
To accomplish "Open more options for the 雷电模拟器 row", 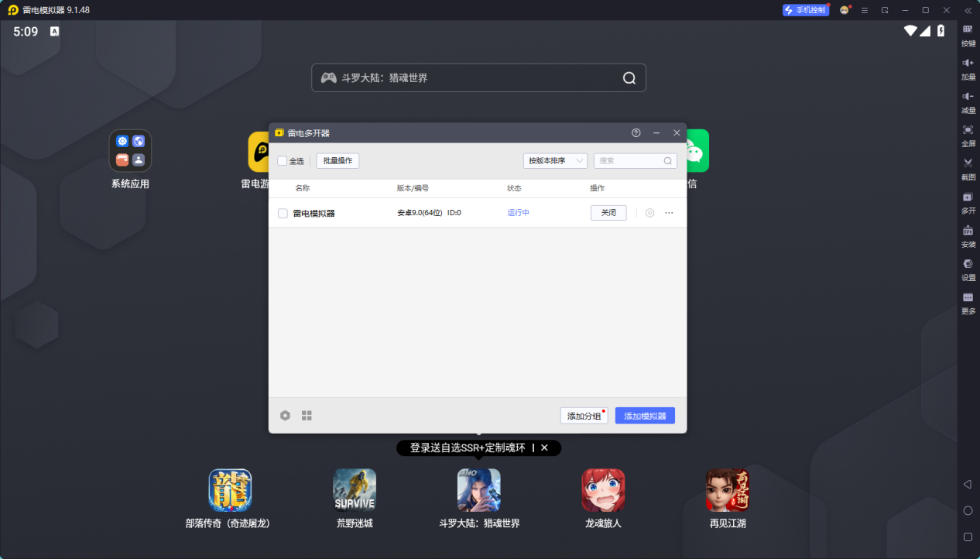I will 670,213.
